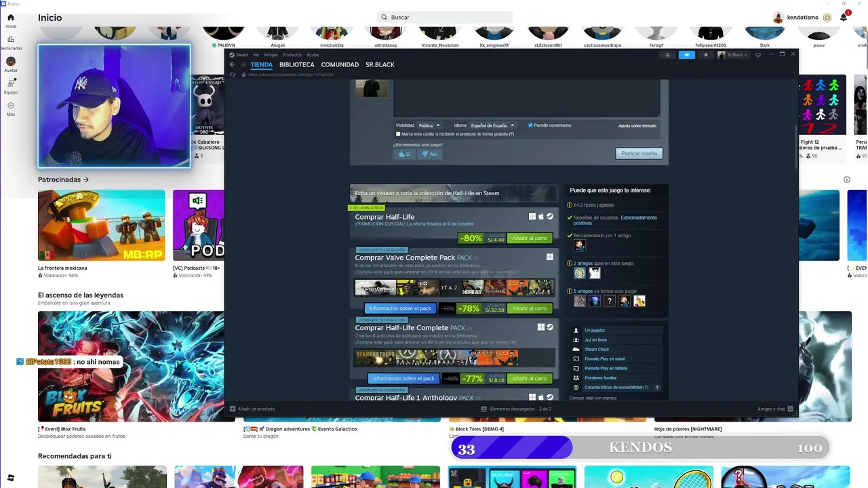The width and height of the screenshot is (868, 488).
Task: Check the received product for free checkbox
Action: (398, 134)
